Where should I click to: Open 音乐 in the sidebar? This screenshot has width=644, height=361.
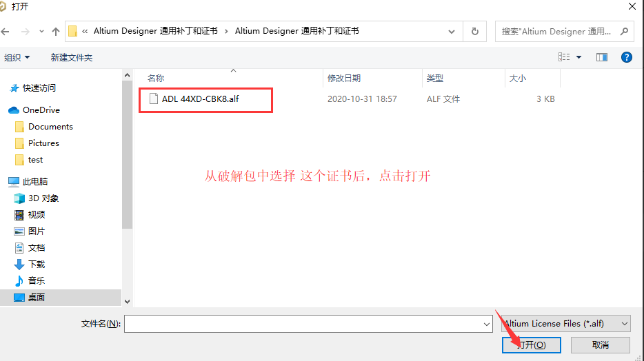[30, 280]
